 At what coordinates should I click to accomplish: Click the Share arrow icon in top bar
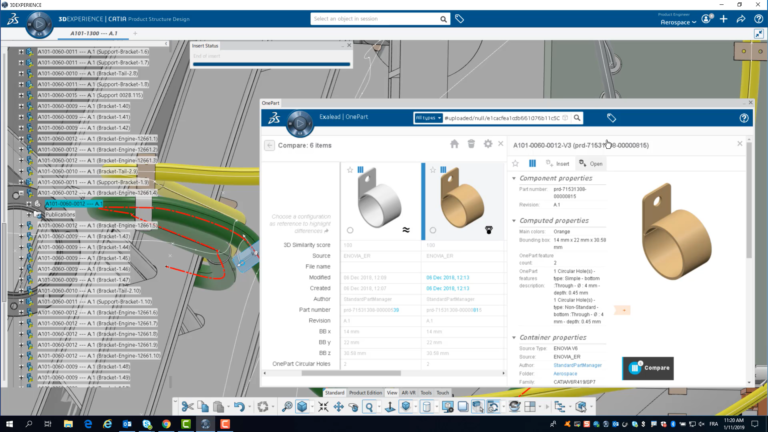tap(741, 19)
